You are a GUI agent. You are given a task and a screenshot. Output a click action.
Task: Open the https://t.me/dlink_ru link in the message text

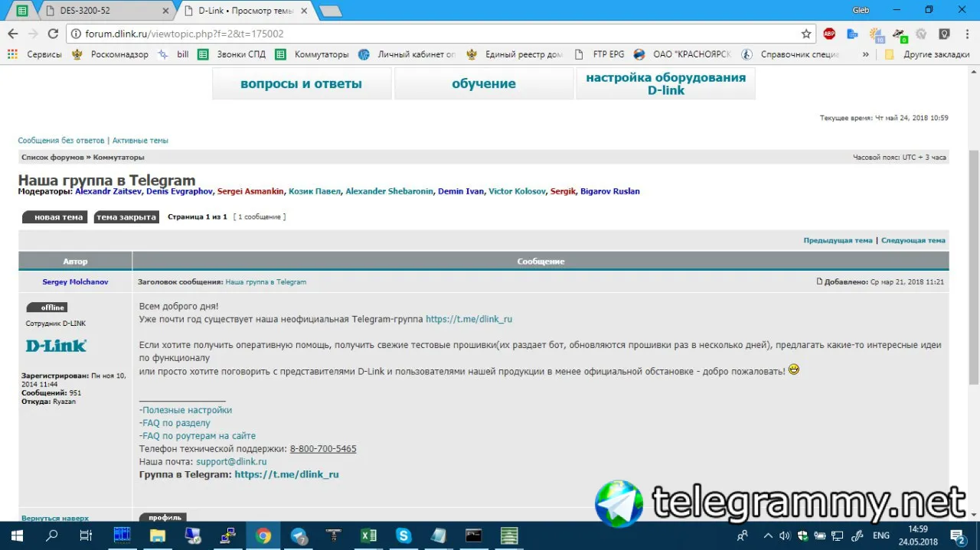[469, 319]
